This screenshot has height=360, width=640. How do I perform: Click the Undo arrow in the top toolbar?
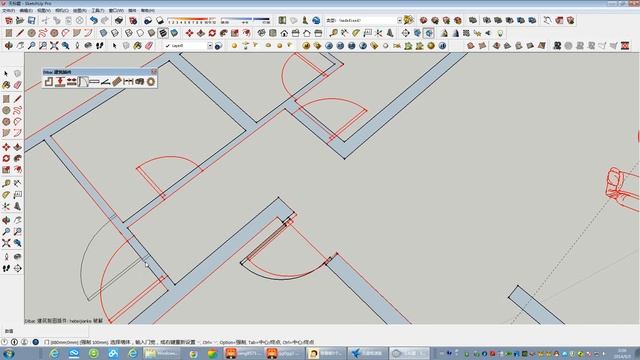(94, 20)
